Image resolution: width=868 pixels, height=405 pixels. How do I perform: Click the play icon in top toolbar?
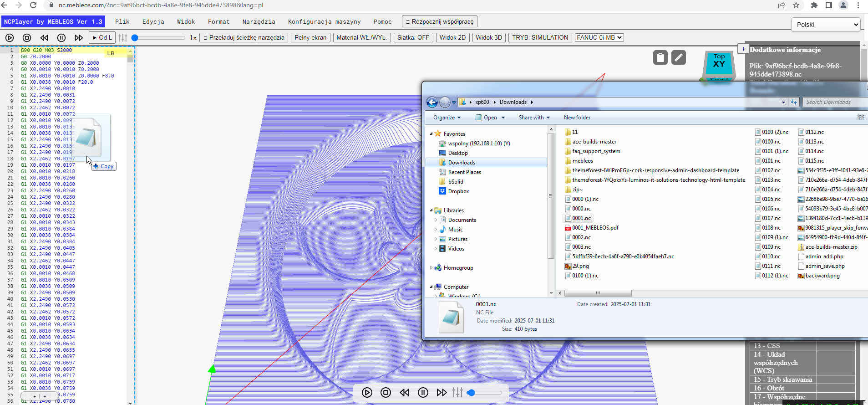pos(10,38)
